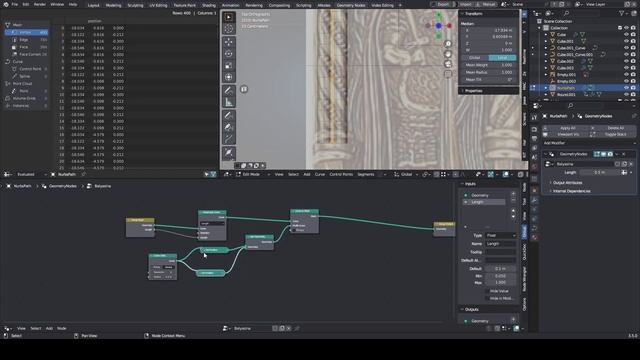Open the Render menu in top bar

(40, 4)
